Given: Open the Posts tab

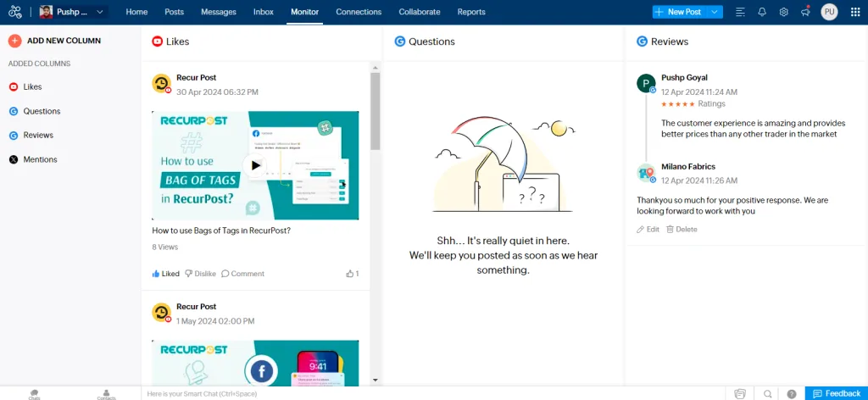Looking at the screenshot, I should pos(175,12).
